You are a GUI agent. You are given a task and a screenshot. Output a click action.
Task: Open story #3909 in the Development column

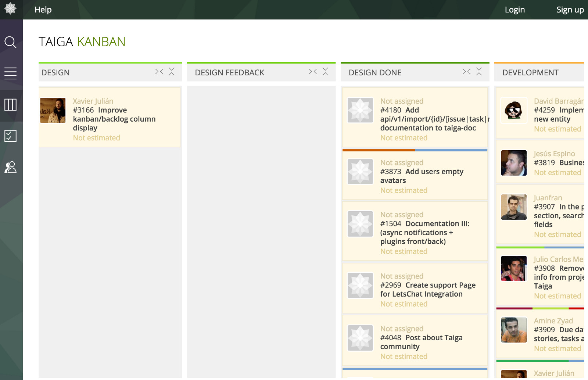click(x=559, y=334)
